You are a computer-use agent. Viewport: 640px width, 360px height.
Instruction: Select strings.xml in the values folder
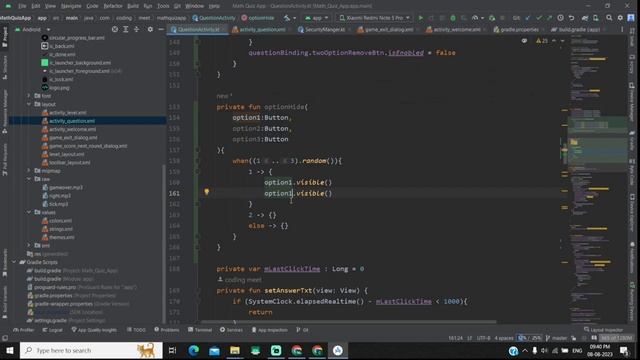[x=61, y=229]
